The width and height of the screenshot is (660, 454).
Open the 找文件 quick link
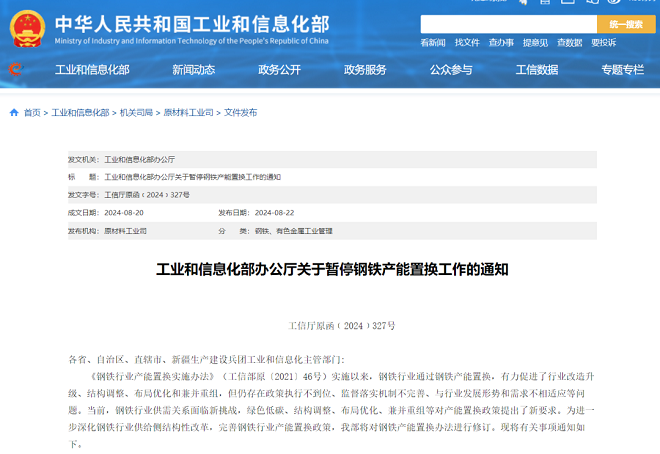tap(467, 43)
